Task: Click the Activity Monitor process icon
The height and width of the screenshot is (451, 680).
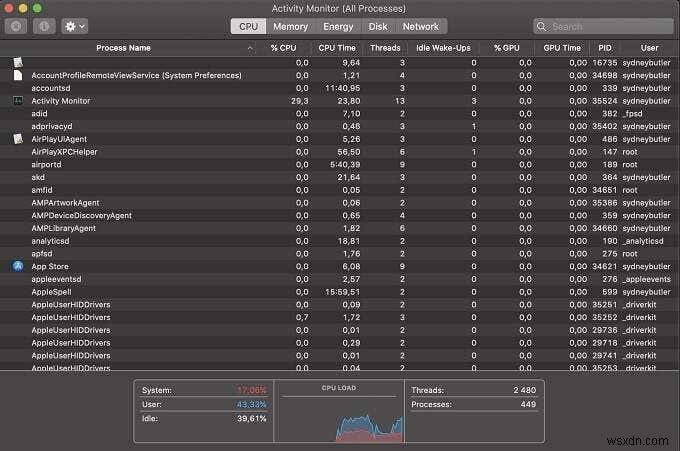Action: click(x=18, y=101)
